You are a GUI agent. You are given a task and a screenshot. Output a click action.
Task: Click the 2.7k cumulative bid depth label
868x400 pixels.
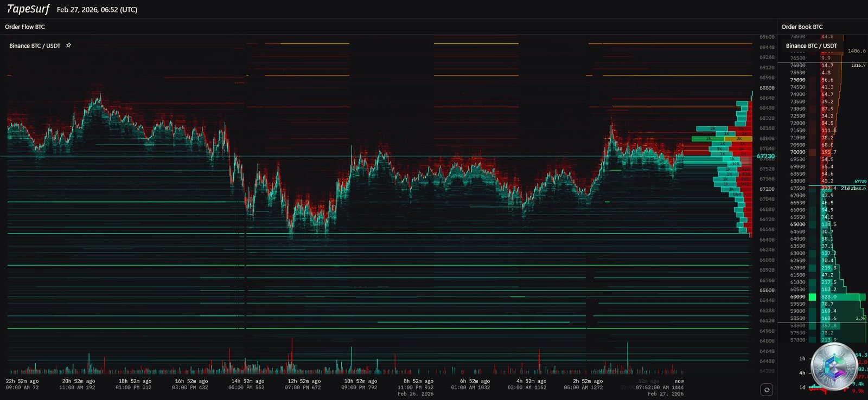pyautogui.click(x=860, y=319)
